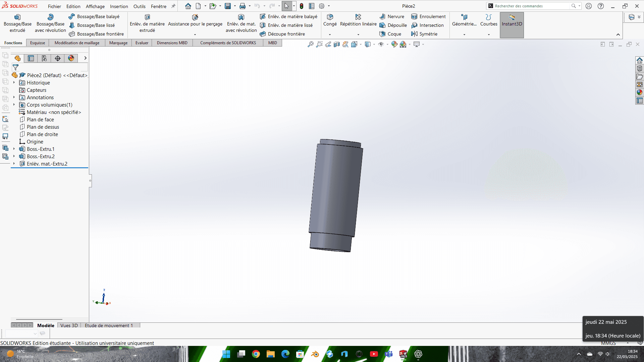Image resolution: width=644 pixels, height=362 pixels.
Task: Select Enlèv. de matière balayé tool
Action: coord(288,16)
